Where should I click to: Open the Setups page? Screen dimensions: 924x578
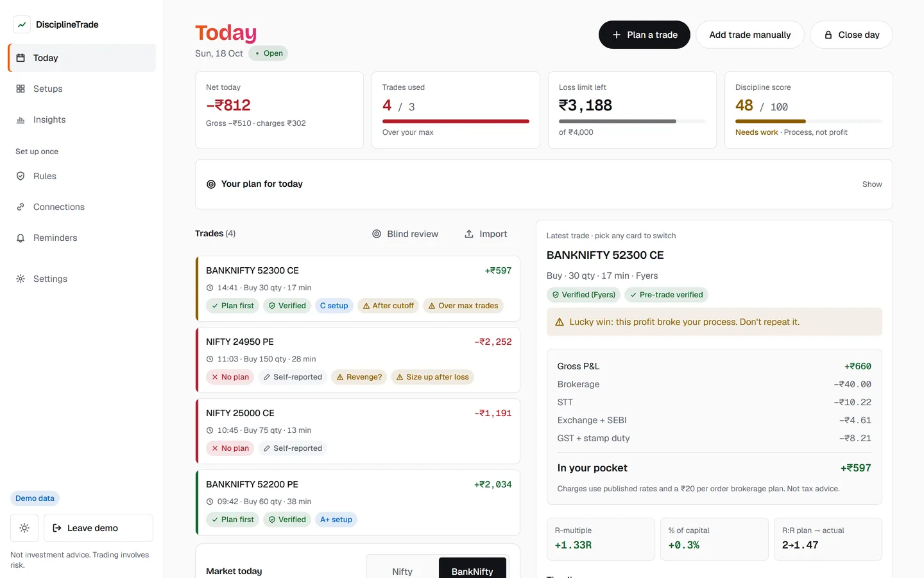pyautogui.click(x=82, y=89)
